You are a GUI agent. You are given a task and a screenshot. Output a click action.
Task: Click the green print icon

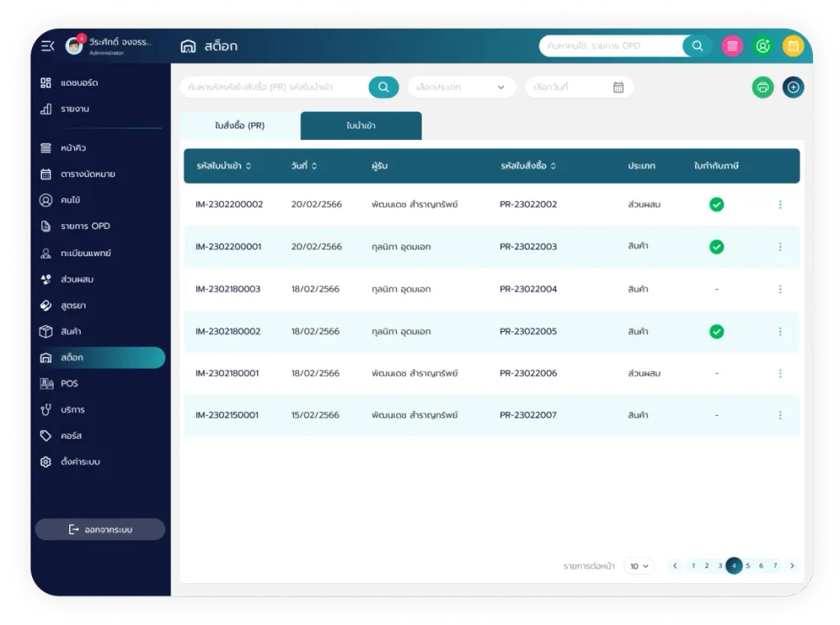click(x=763, y=87)
